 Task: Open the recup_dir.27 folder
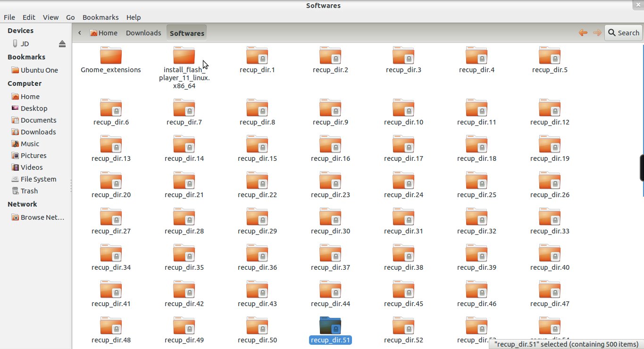coord(110,217)
